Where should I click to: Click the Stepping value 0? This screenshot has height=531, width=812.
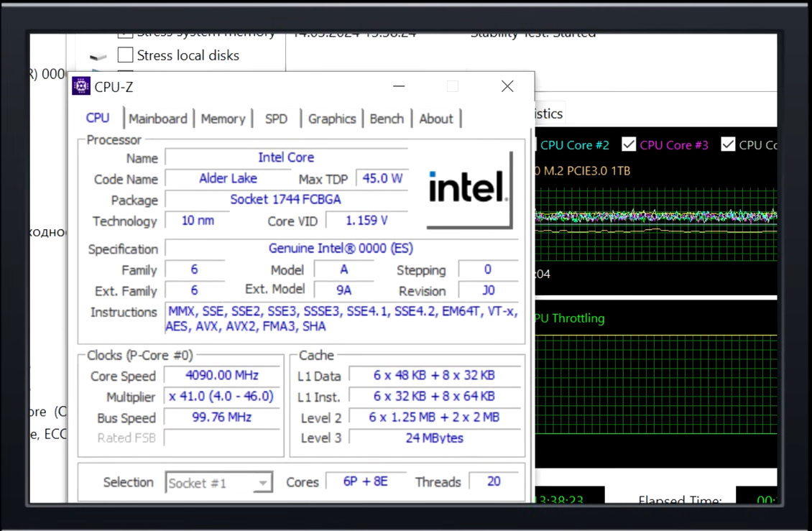pos(489,269)
